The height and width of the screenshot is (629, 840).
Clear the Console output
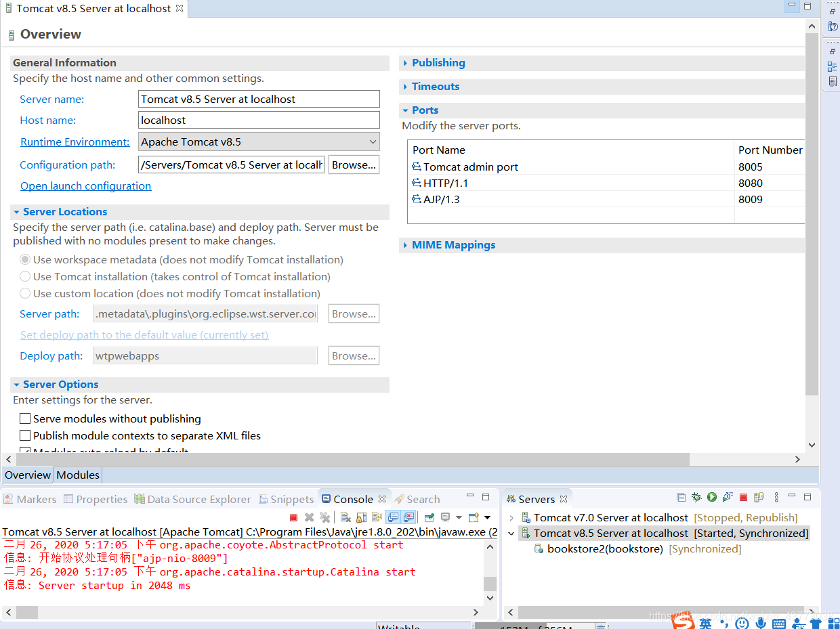[x=345, y=517]
